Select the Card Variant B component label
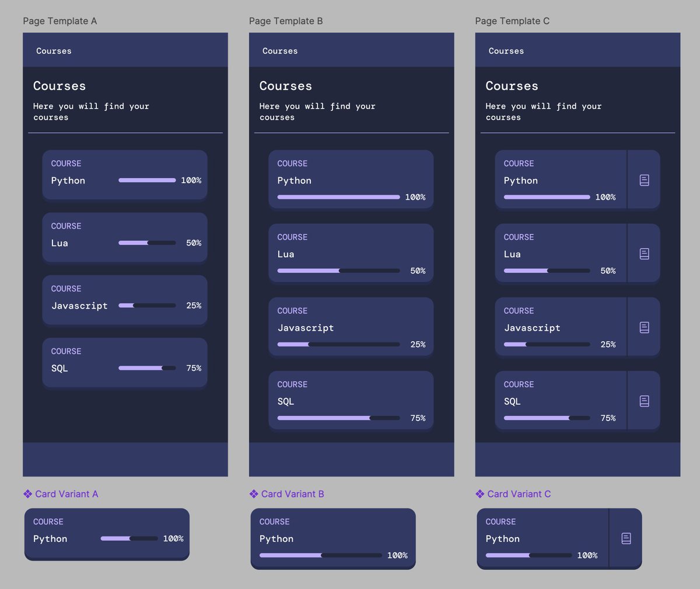 coord(293,494)
